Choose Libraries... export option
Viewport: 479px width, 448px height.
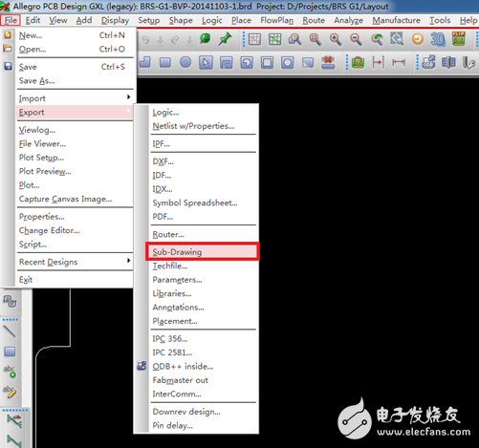pos(172,293)
